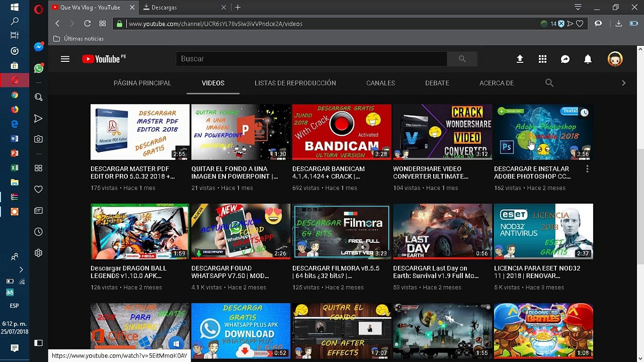
Task: Open YouTube messages share icon
Action: (565, 59)
